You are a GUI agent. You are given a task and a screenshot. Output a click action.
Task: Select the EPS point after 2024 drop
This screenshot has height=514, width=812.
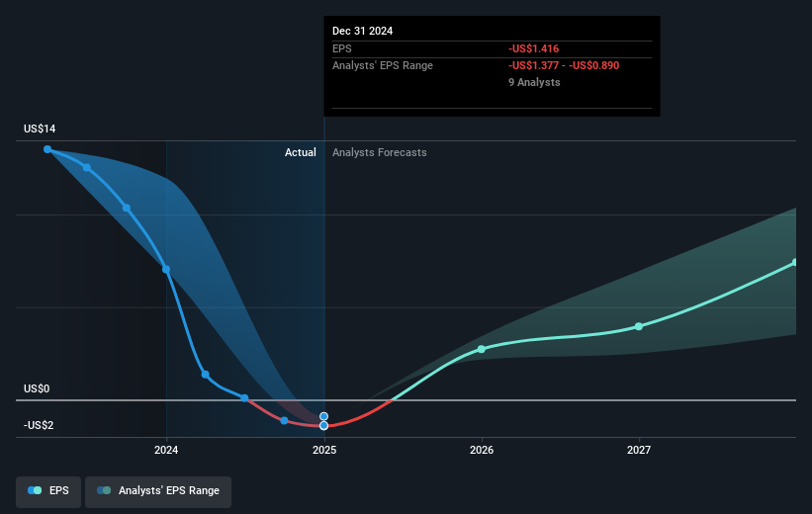pyautogui.click(x=205, y=375)
